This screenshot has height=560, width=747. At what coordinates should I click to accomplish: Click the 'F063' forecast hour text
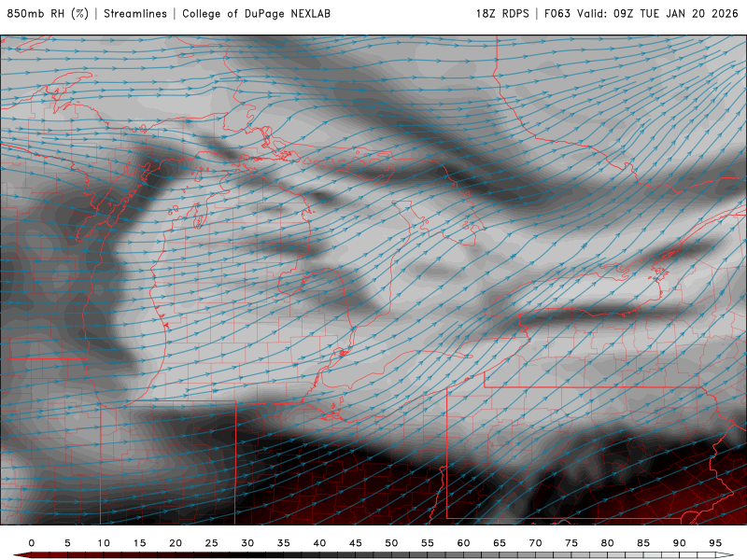[x=557, y=14]
